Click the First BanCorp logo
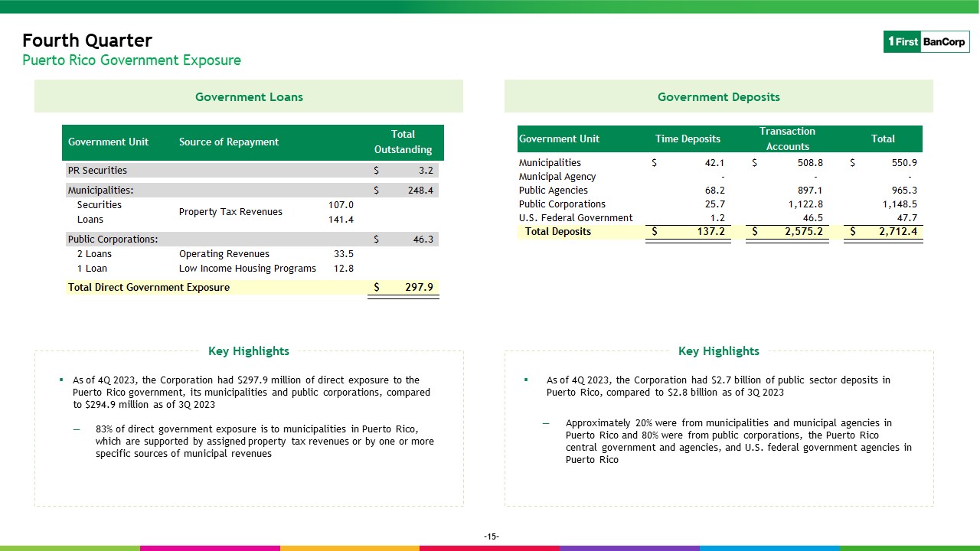Viewport: 980px width, 551px height. tap(926, 42)
